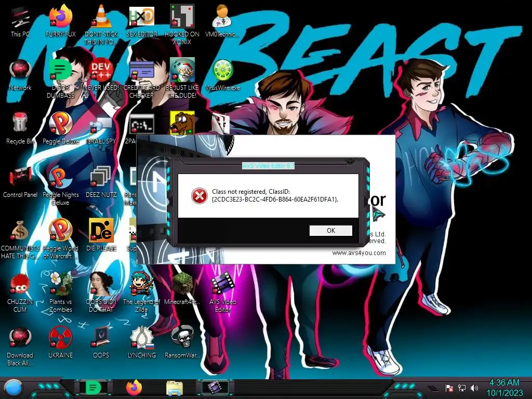Select the Minecraft4Fr... grass block icon
Screen dimensions: 532x399
pyautogui.click(x=182, y=288)
